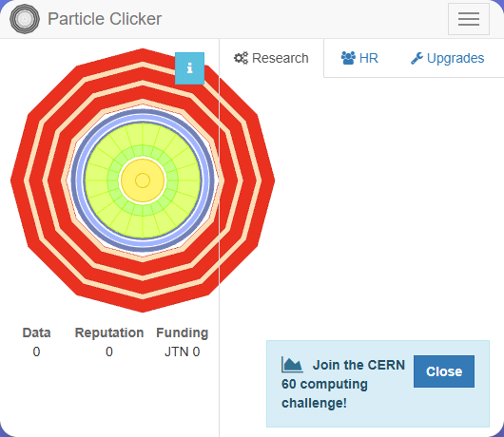504x437 pixels.
Task: Click the HR people icon
Action: click(348, 58)
